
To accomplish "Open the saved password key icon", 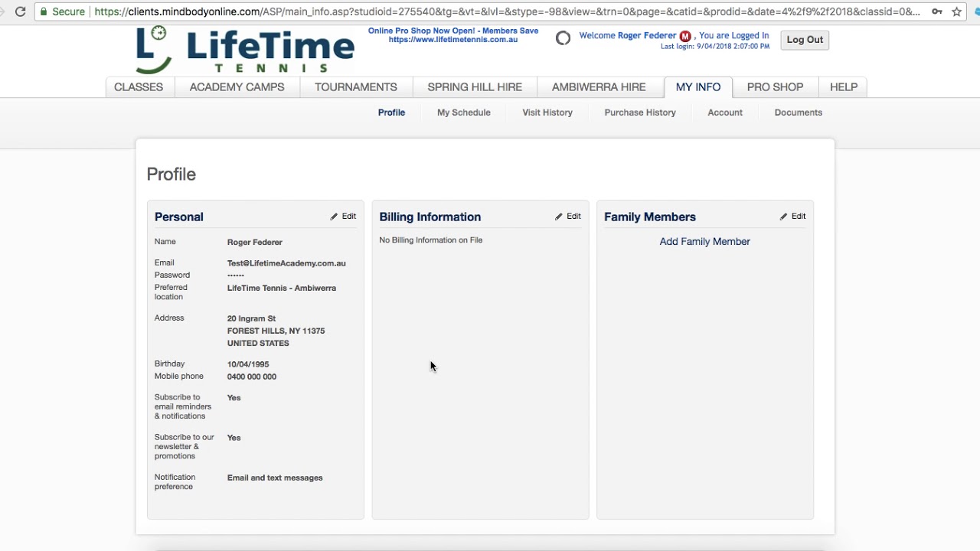I will pyautogui.click(x=936, y=11).
